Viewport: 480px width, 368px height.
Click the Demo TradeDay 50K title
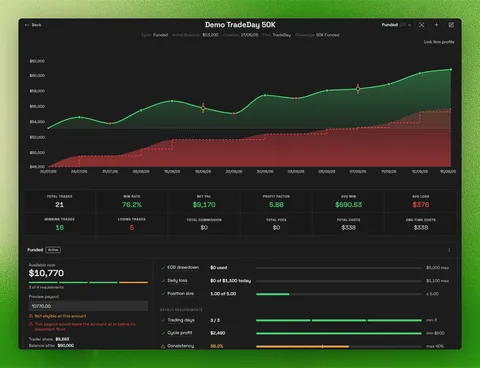240,25
